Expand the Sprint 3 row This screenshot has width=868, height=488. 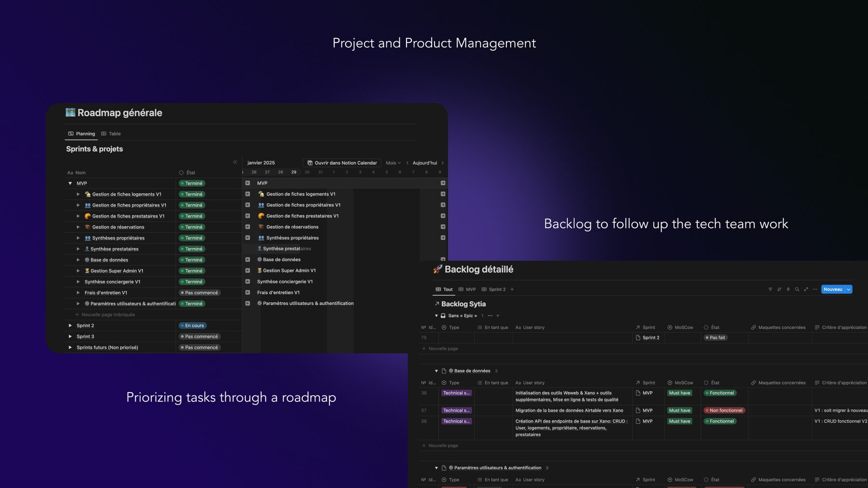(x=70, y=337)
